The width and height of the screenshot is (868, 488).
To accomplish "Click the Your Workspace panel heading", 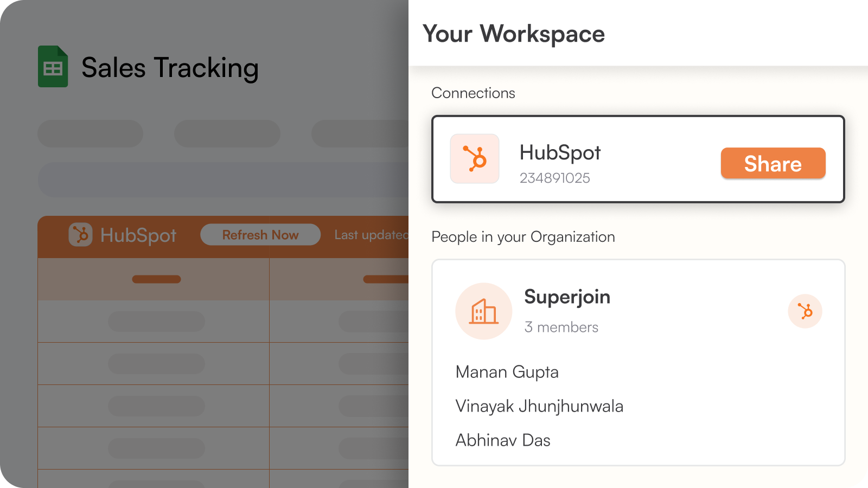I will 513,34.
